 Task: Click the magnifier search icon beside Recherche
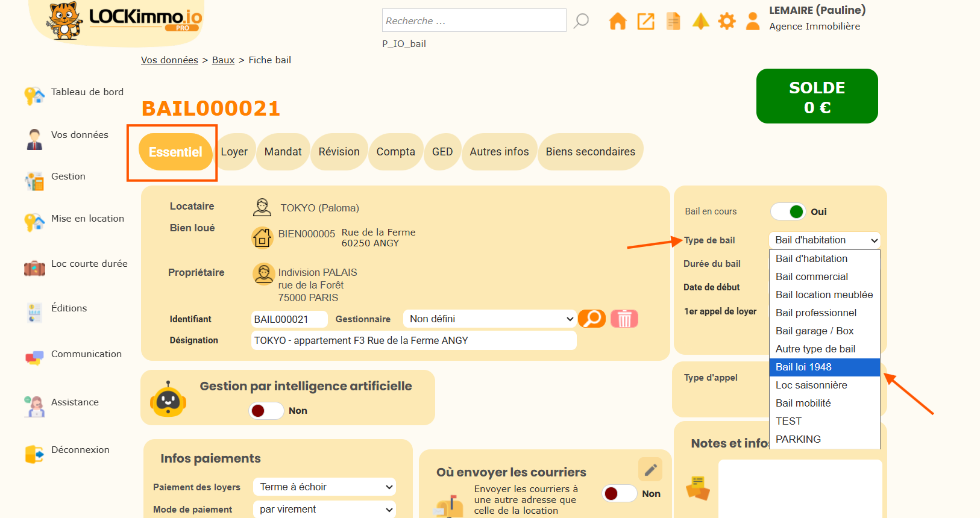[x=581, y=21]
